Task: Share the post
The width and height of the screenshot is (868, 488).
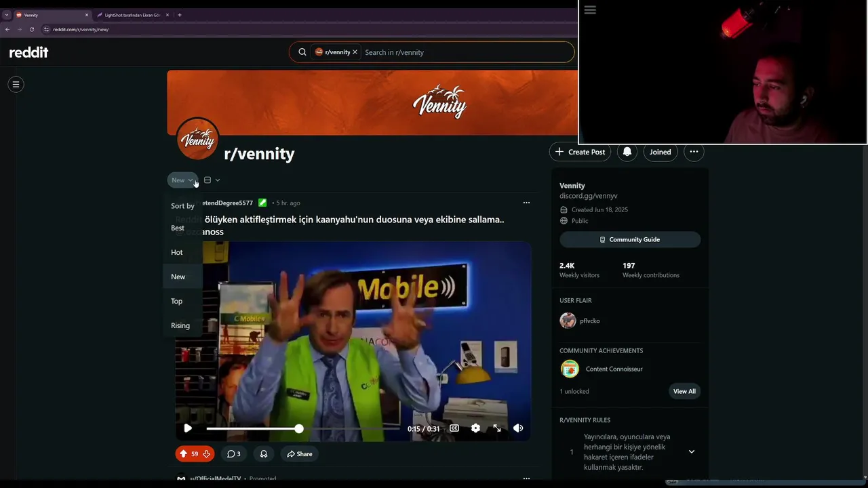Action: pos(299,454)
